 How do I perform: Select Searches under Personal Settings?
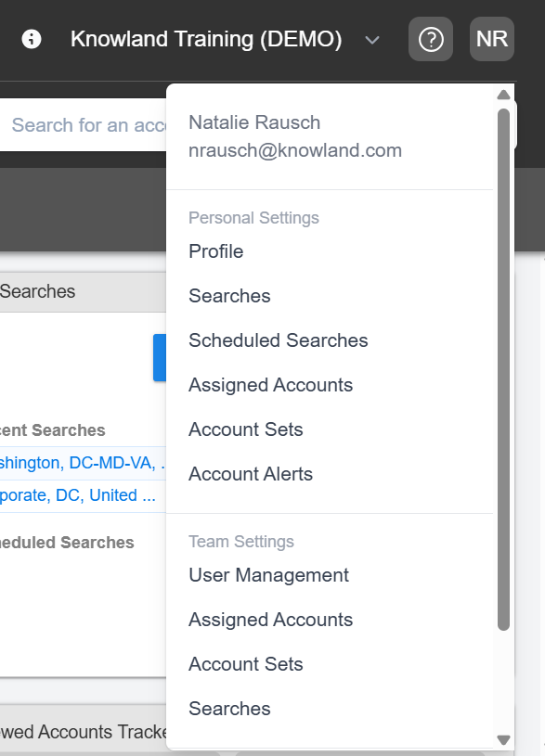(x=229, y=296)
